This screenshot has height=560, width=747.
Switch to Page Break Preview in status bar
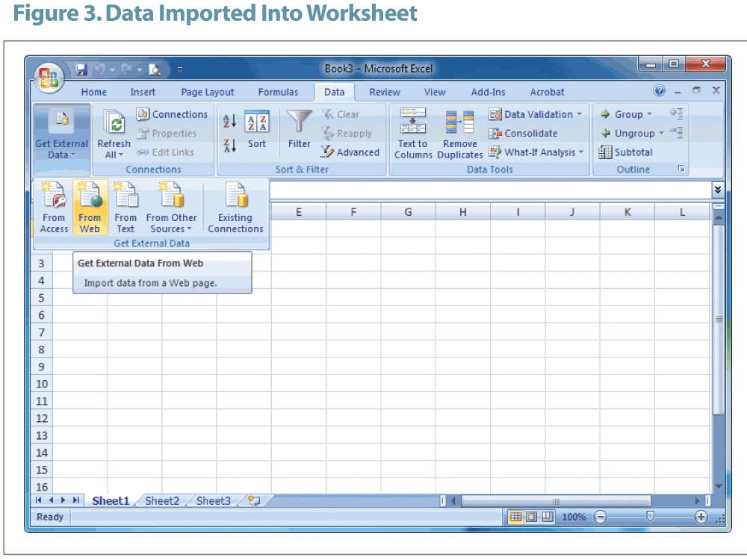coord(548,517)
